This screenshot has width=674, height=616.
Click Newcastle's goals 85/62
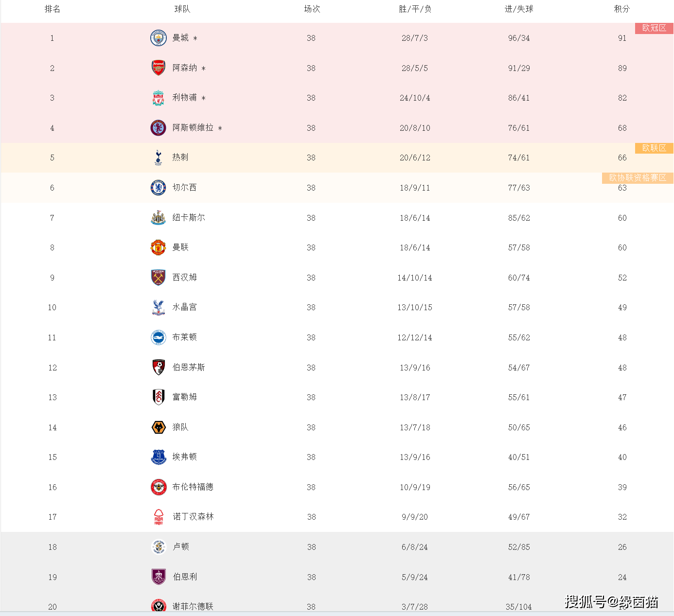coord(519,218)
